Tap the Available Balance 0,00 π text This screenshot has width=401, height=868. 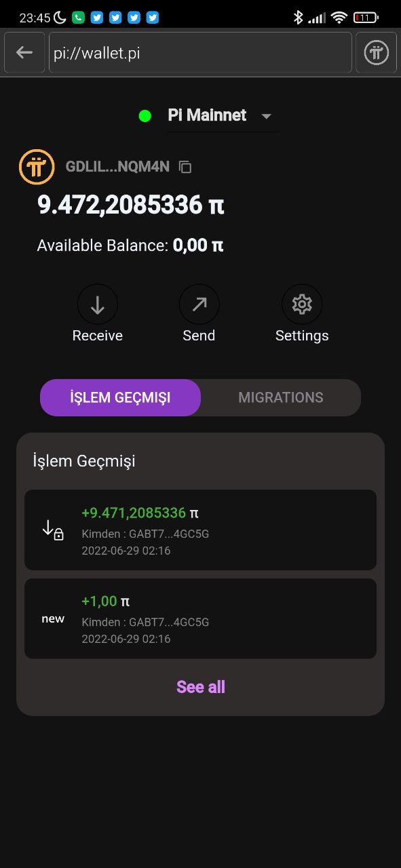[x=130, y=245]
